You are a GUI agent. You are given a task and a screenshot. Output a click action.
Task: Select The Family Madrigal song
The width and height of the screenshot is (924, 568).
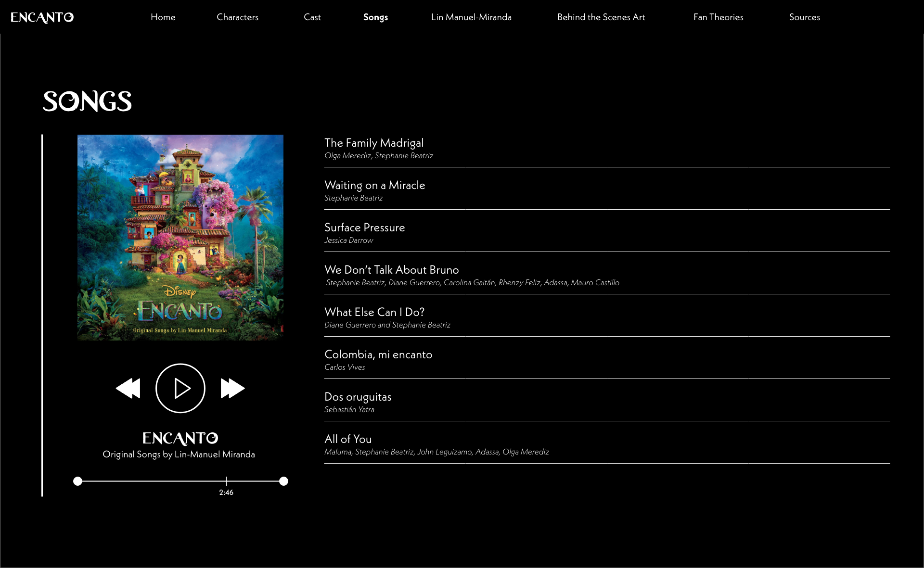tap(374, 143)
